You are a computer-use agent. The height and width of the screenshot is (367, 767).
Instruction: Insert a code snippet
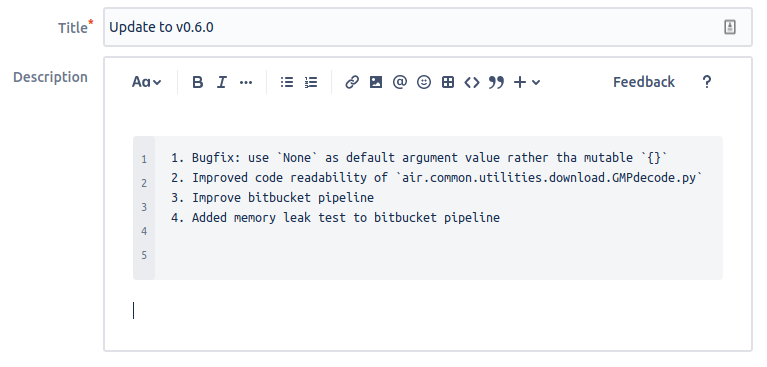(472, 82)
